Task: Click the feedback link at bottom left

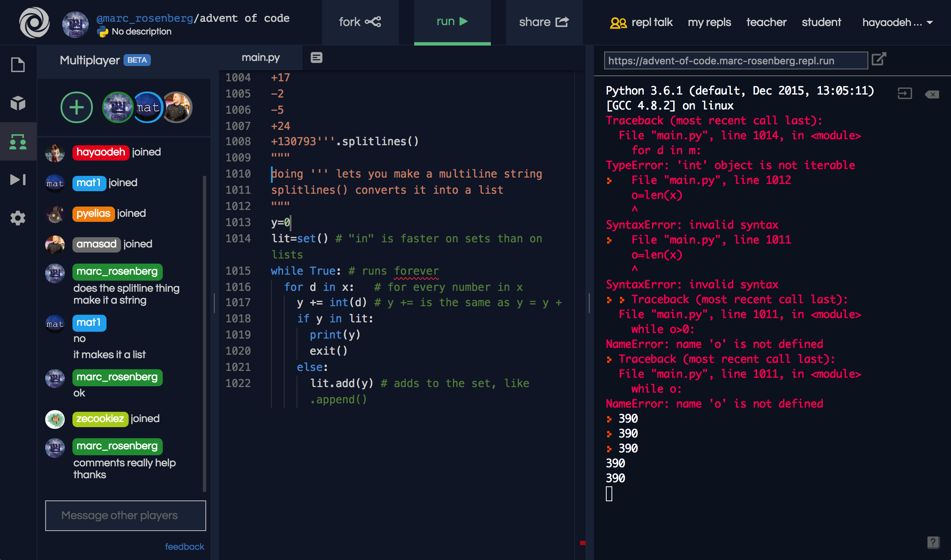Action: [x=185, y=546]
